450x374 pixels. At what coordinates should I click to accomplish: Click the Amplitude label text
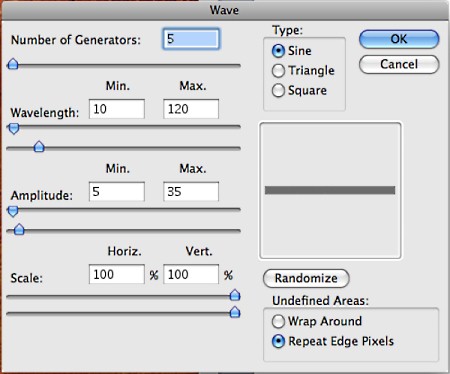coord(42,195)
